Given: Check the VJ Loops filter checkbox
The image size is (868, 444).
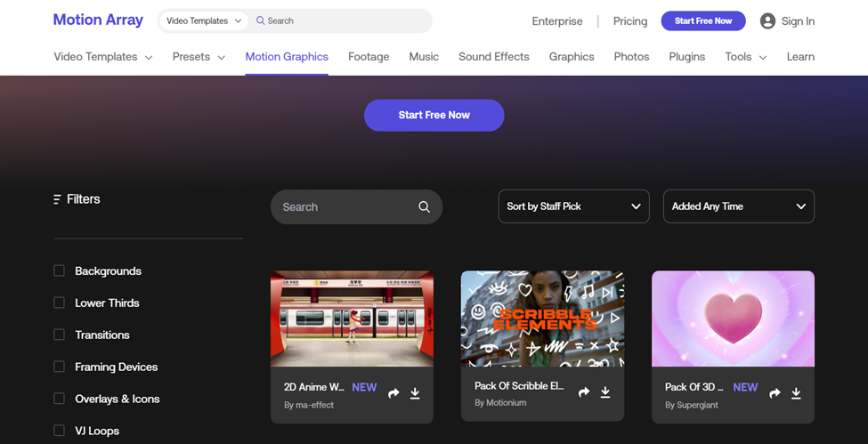Looking at the screenshot, I should coord(60,431).
